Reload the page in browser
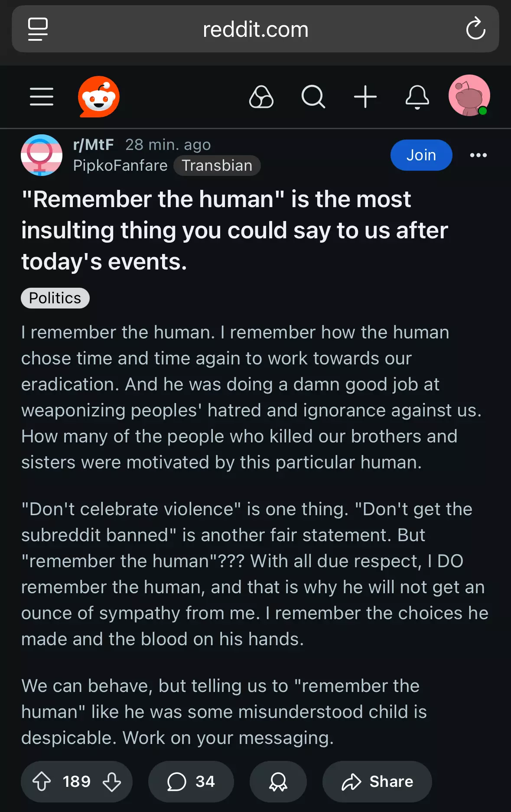The height and width of the screenshot is (812, 511). click(475, 29)
